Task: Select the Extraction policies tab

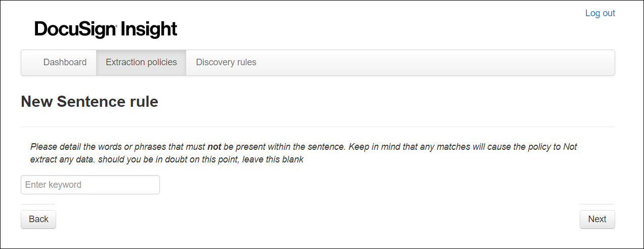Action: (141, 63)
